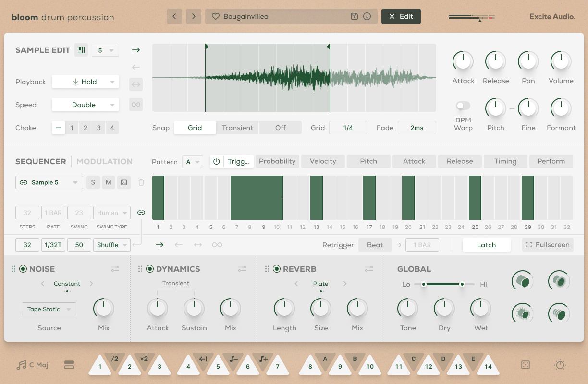Viewport: 588px width, 384px height.
Task: Select the Probability sequencer tab
Action: coord(277,161)
